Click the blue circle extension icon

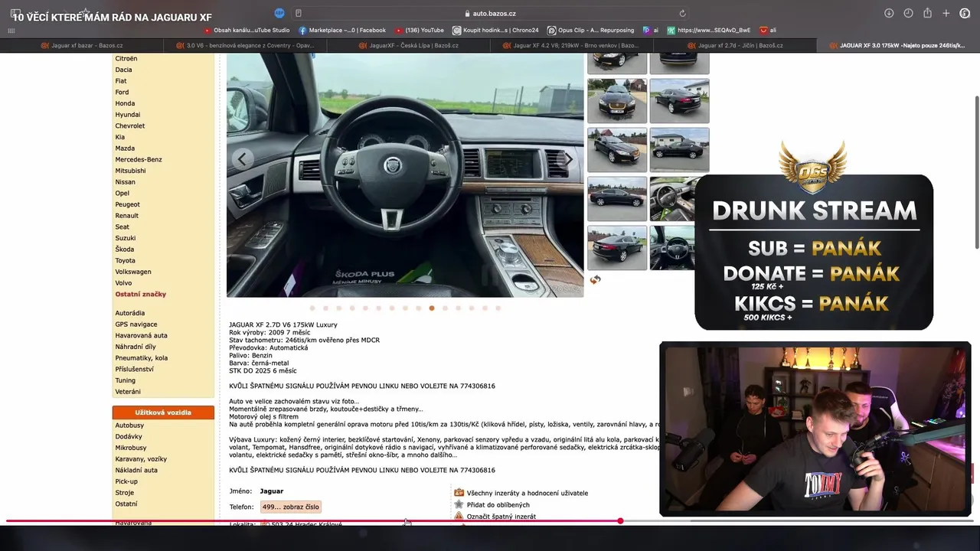tap(279, 13)
